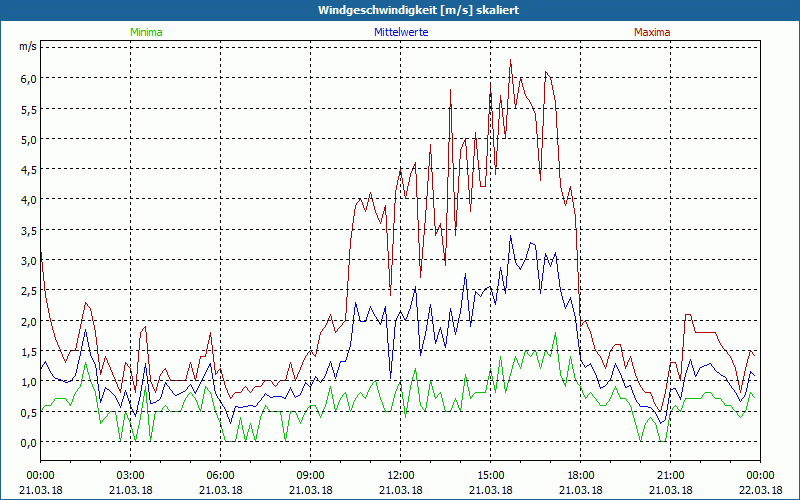Click the 6,0 y-axis value
The image size is (800, 500).
point(29,79)
